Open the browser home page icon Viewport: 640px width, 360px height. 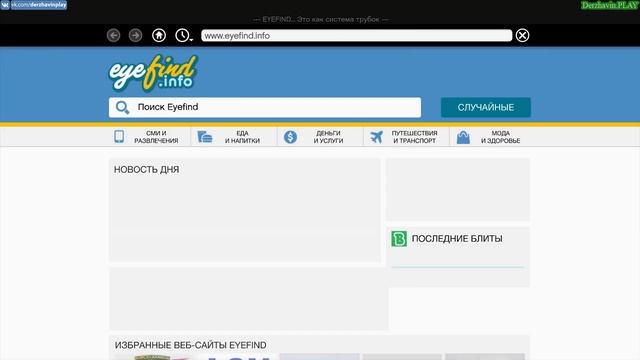point(159,36)
